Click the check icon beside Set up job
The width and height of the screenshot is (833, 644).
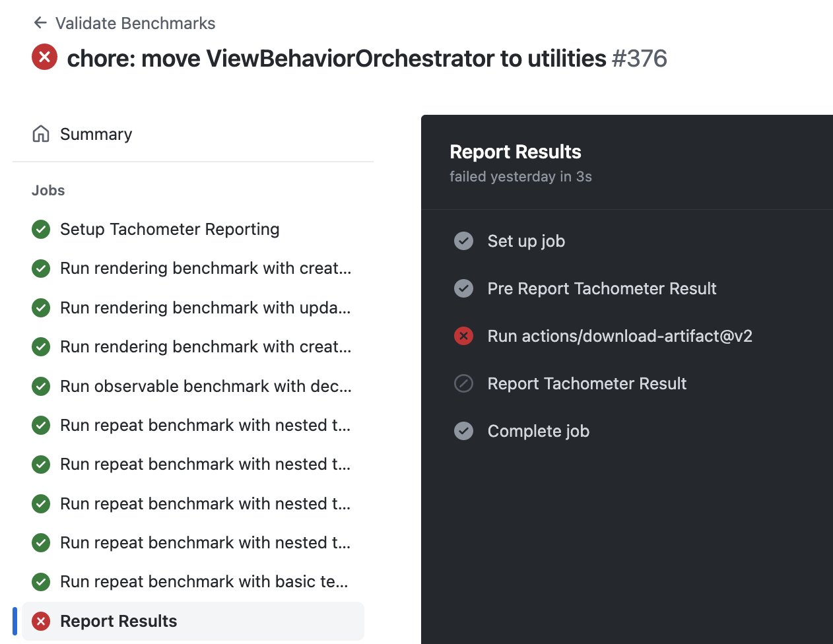(463, 241)
